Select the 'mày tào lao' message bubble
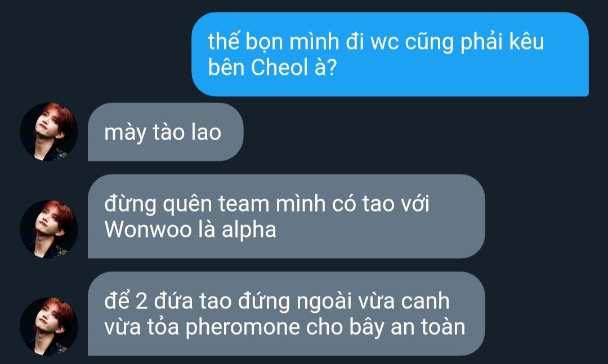 click(166, 132)
